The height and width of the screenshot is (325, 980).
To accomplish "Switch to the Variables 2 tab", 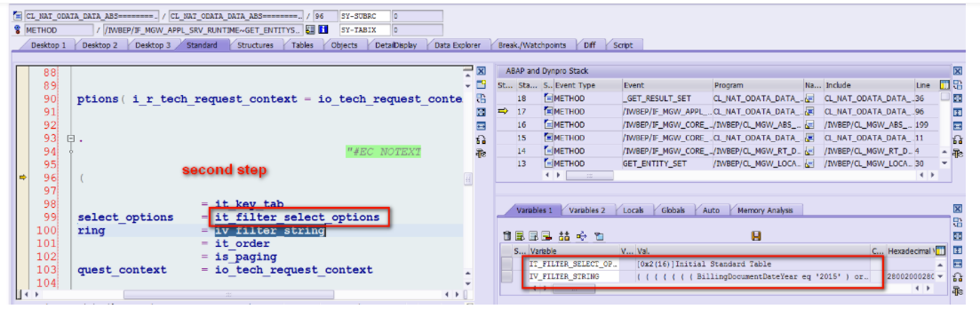I will tap(587, 210).
